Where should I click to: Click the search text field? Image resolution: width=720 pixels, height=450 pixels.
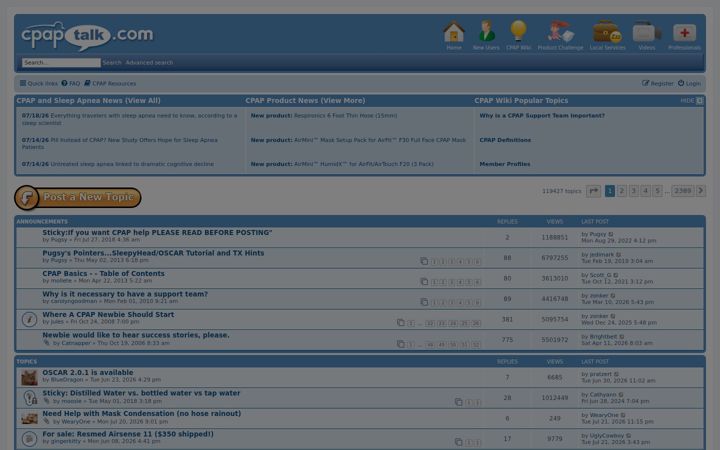[x=61, y=62]
